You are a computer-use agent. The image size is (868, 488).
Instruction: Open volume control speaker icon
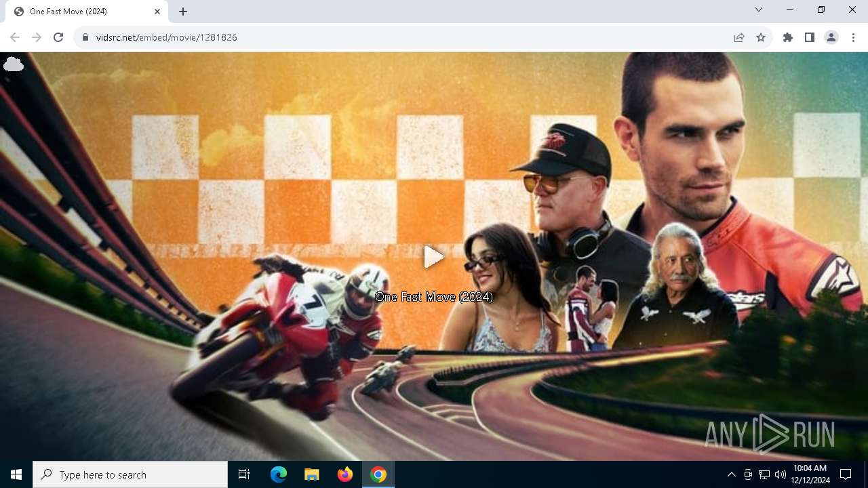(781, 474)
